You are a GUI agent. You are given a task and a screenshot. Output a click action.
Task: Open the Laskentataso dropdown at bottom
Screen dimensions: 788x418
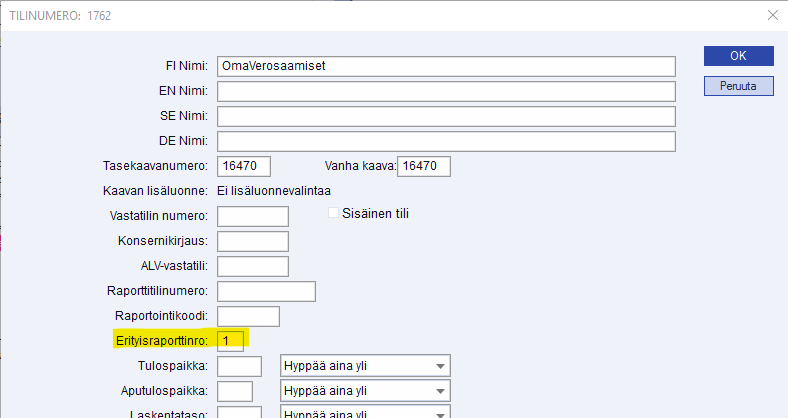pyautogui.click(x=440, y=412)
